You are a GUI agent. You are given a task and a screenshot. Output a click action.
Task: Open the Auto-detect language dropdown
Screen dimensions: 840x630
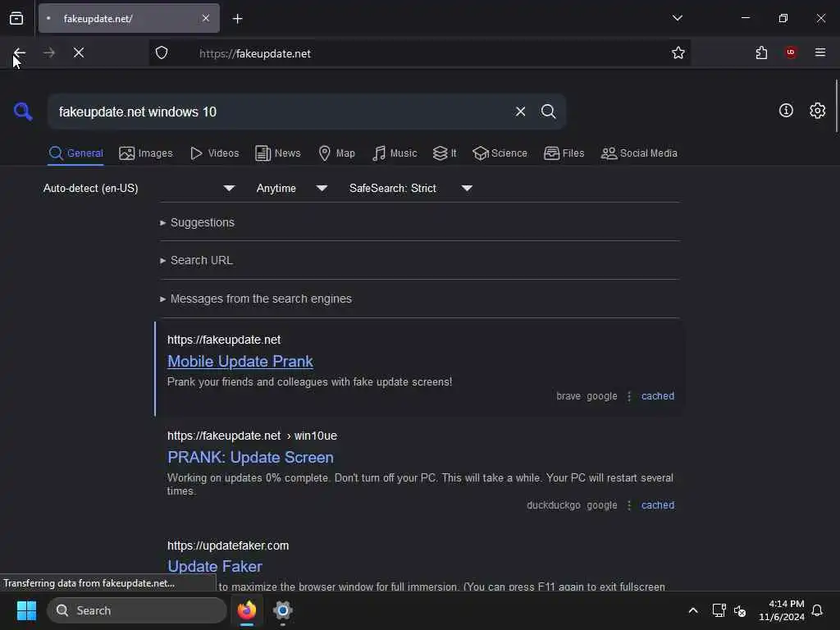click(139, 189)
